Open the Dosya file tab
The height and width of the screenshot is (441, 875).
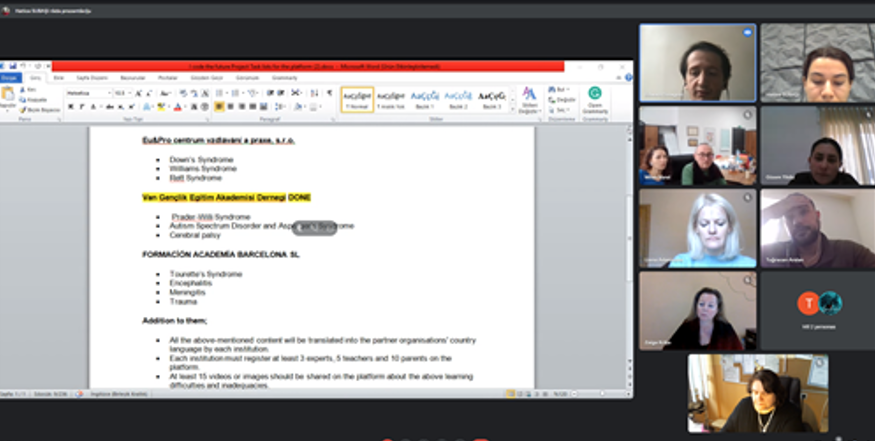point(10,77)
